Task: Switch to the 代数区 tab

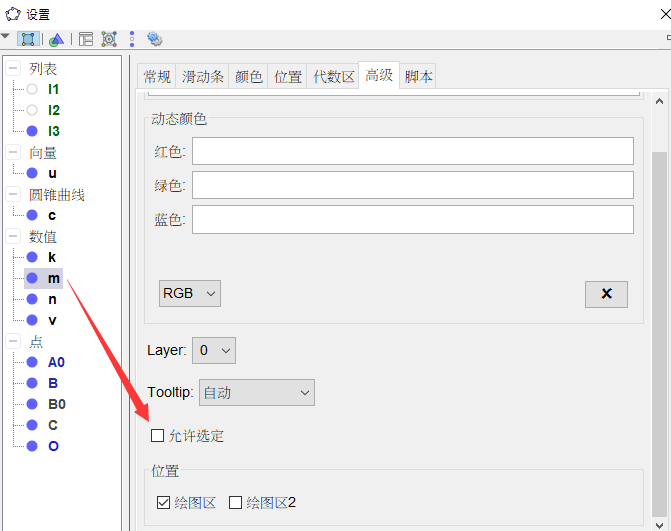Action: pos(333,77)
